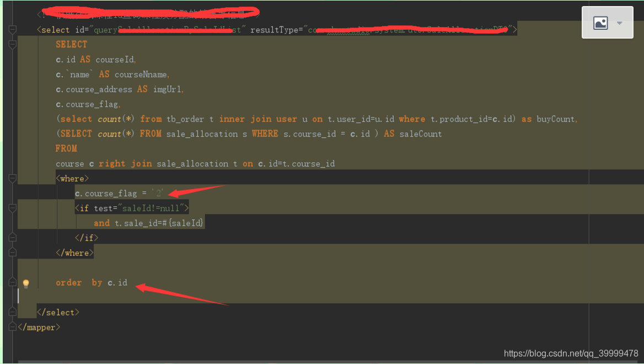Screen dimensions: 644x364
Task: Open the dropdown arrow beside the image button
Action: (620, 23)
